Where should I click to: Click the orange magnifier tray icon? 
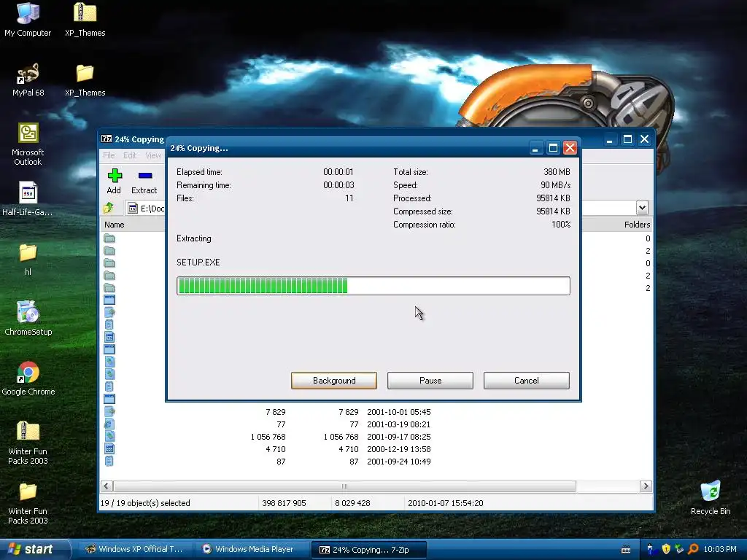(693, 549)
